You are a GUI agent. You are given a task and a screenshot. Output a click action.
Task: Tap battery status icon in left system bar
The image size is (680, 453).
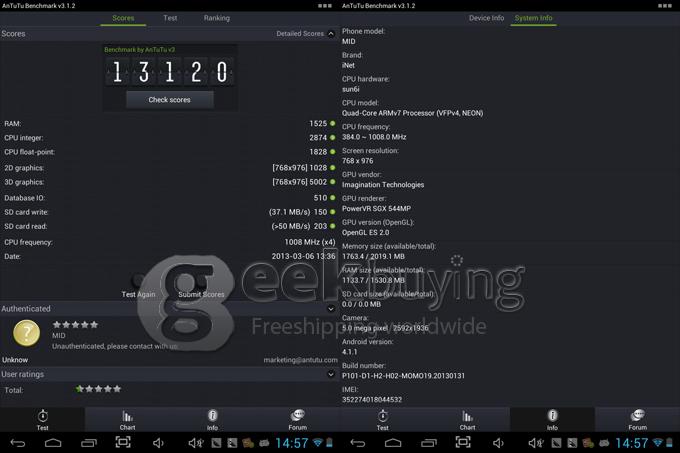(329, 443)
